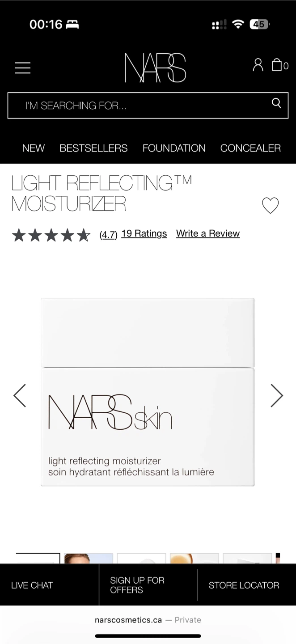296x644 pixels.
Task: Click the search magnifier icon
Action: (276, 103)
